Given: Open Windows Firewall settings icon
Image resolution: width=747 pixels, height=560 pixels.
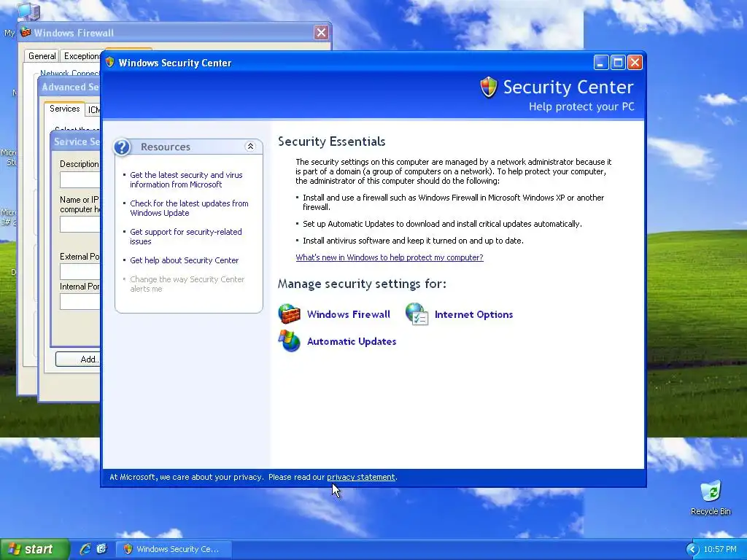Looking at the screenshot, I should (289, 314).
